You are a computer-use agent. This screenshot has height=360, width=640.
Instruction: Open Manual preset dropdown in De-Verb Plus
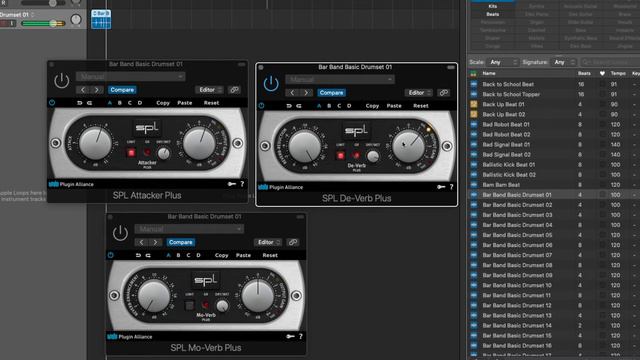[x=340, y=79]
